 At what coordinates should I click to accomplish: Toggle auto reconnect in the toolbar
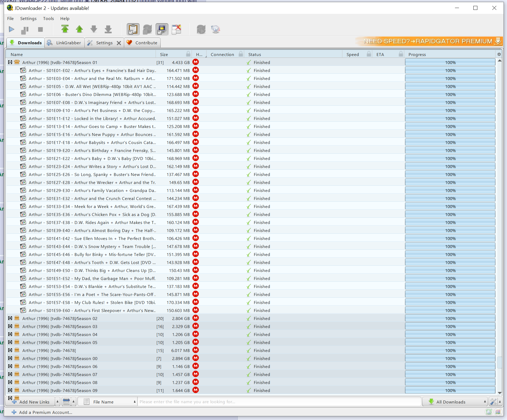pos(147,29)
